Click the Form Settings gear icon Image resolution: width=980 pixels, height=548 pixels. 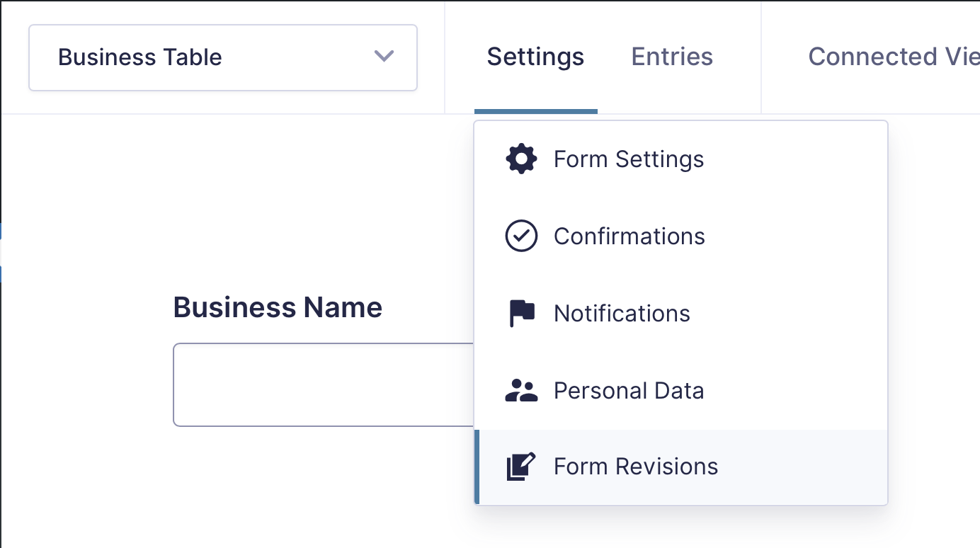pos(521,159)
